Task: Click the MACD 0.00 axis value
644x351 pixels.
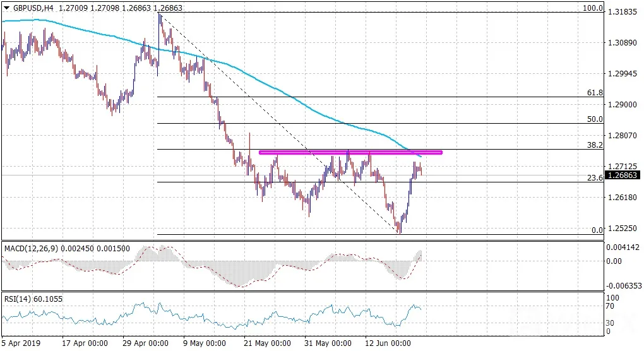Action: point(614,261)
